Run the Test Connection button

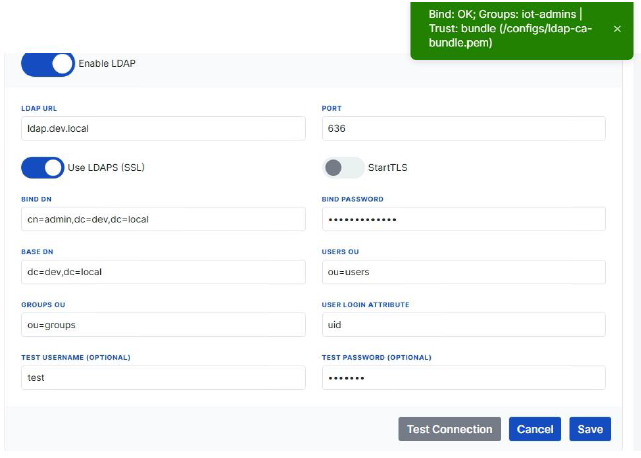[449, 429]
